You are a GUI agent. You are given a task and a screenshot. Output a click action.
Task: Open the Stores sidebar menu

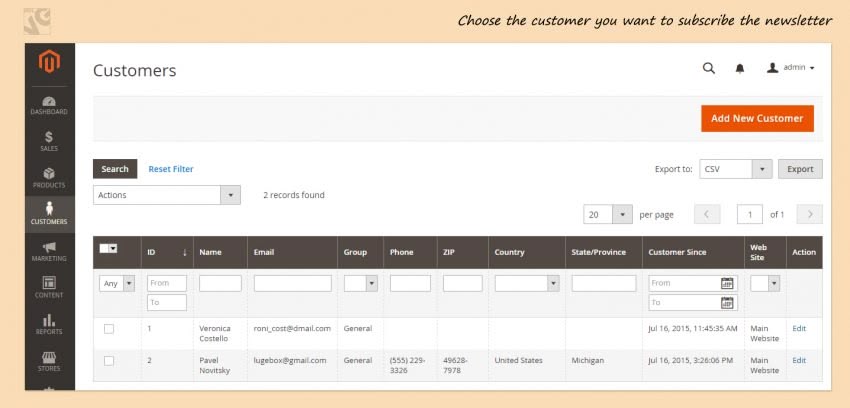pos(49,361)
